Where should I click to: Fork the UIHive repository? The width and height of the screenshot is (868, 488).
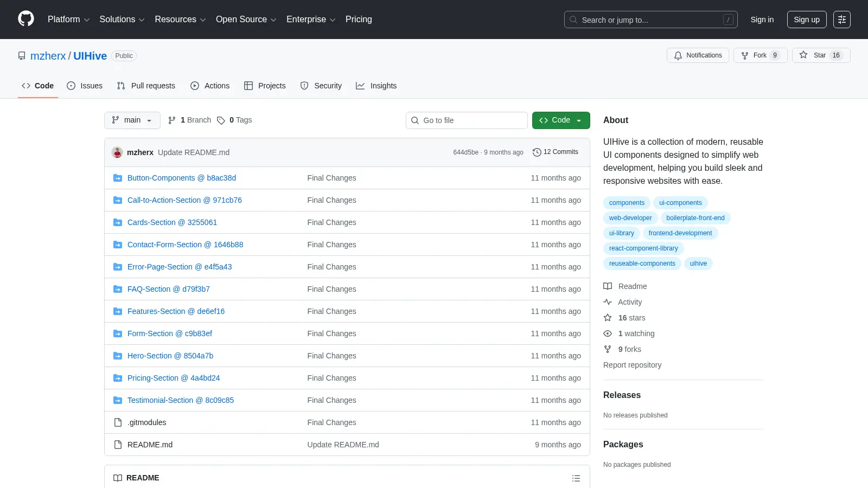760,55
